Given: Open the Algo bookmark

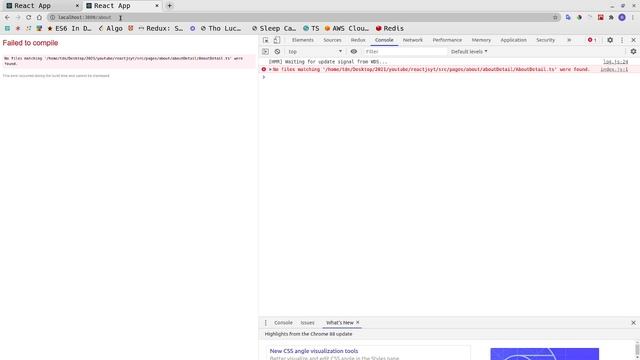Looking at the screenshot, I should (110, 28).
